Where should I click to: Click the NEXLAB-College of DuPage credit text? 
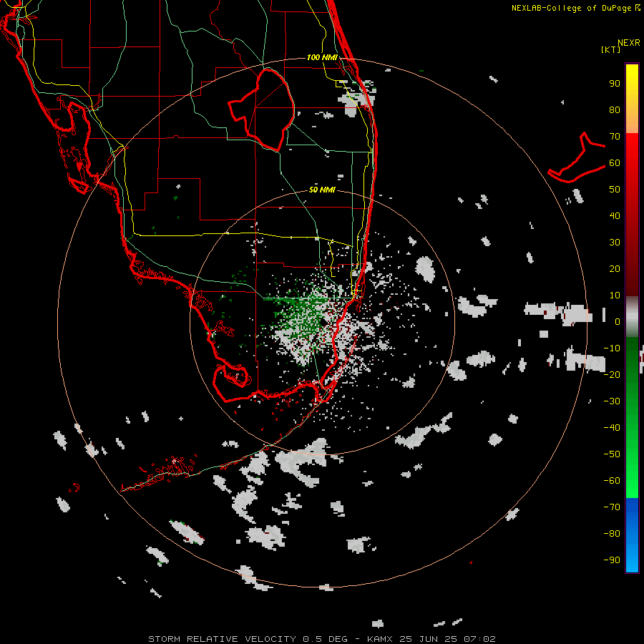(576, 8)
